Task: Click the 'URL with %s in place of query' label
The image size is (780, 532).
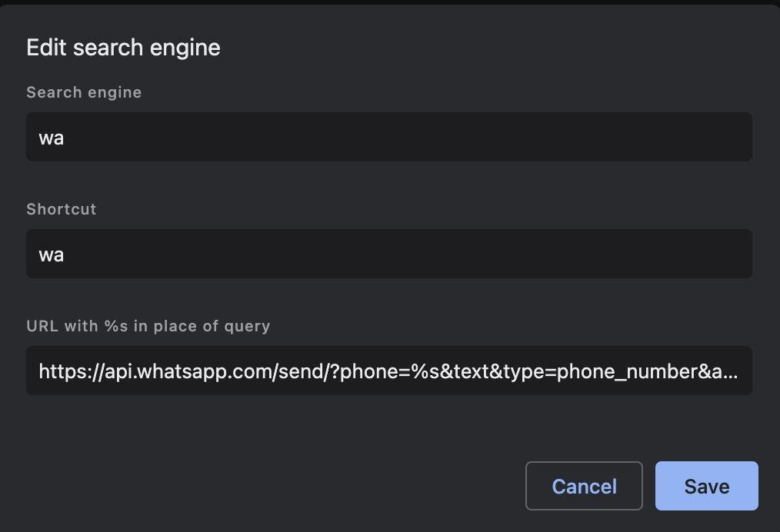Action: point(148,326)
